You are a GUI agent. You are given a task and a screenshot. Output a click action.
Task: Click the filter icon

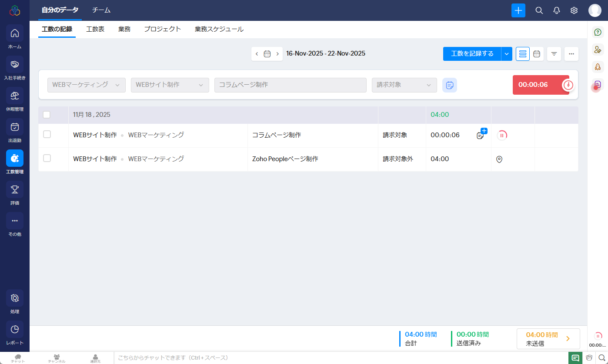[x=554, y=54]
